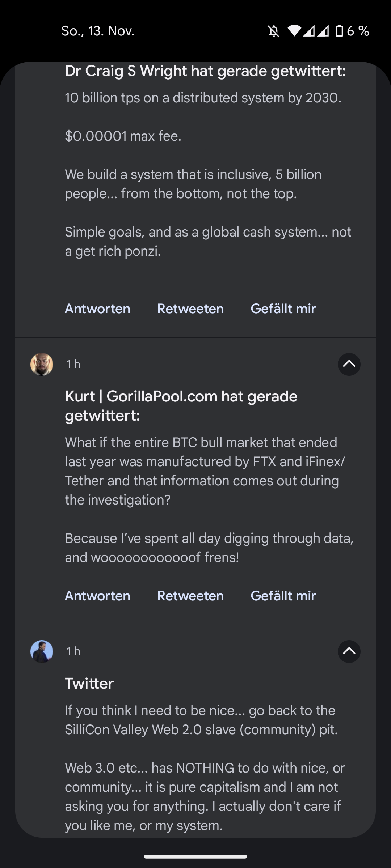This screenshot has width=391, height=868.
Task: Tap the date So., 13. Nov.
Action: click(98, 31)
